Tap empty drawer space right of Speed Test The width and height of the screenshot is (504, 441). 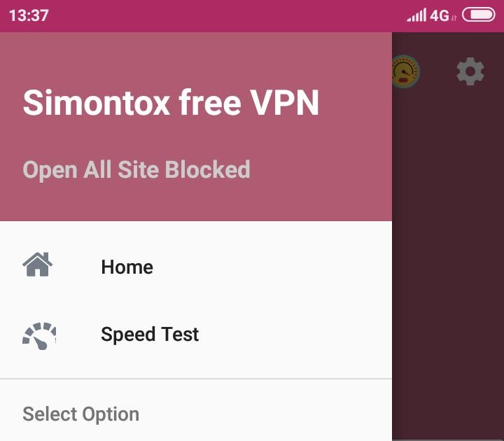click(x=295, y=335)
